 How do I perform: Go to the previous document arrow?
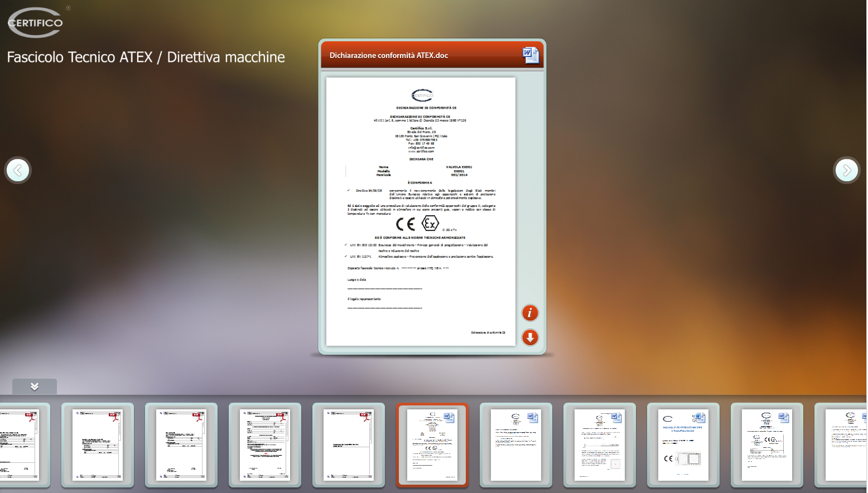18,170
